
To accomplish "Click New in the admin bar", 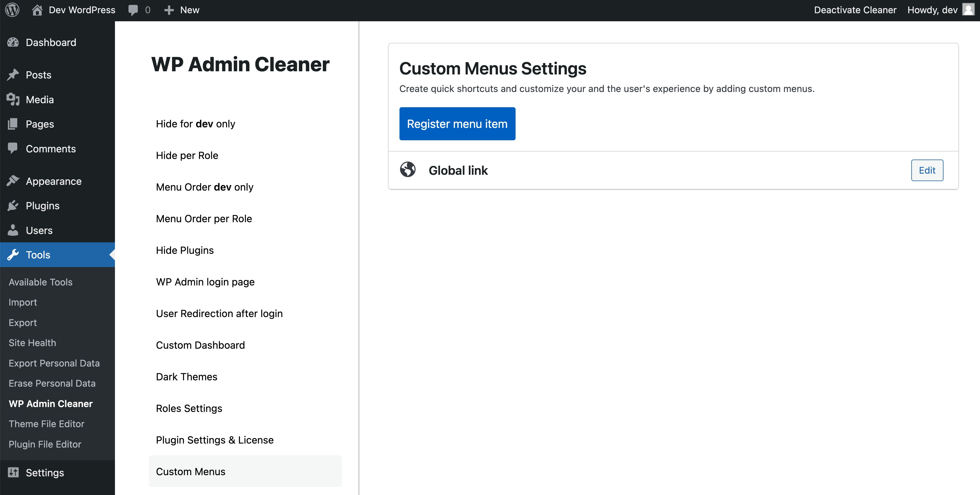I will coord(190,10).
